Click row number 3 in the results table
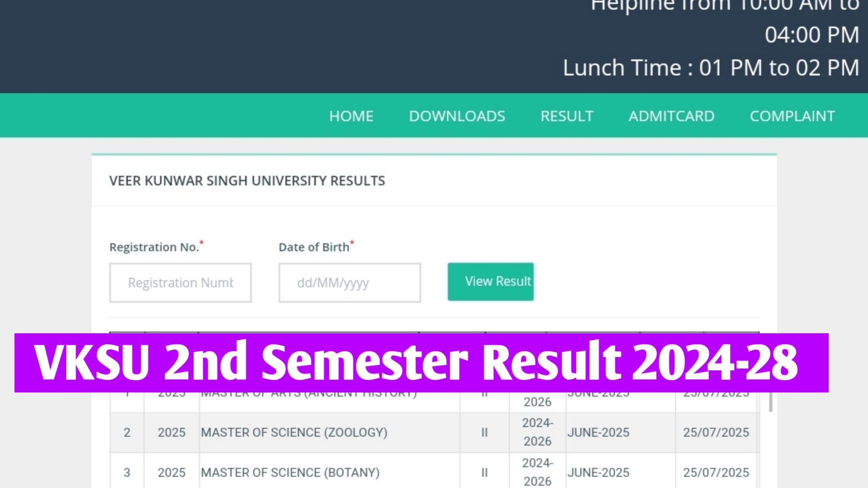Screen dimensions: 868x488 point(127,472)
